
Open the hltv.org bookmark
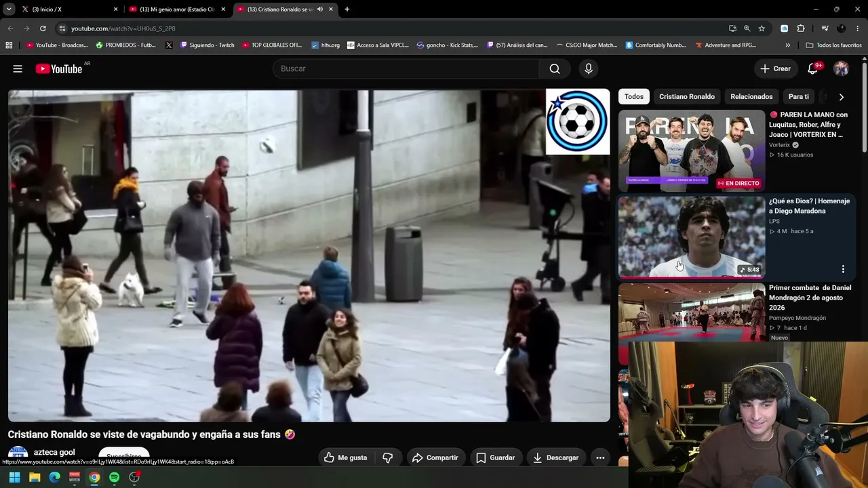[325, 45]
